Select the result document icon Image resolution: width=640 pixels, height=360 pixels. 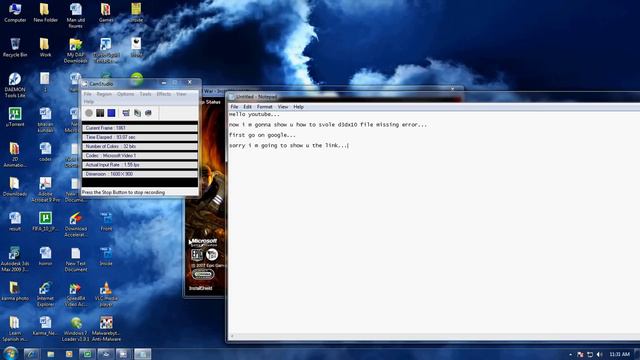[15, 222]
